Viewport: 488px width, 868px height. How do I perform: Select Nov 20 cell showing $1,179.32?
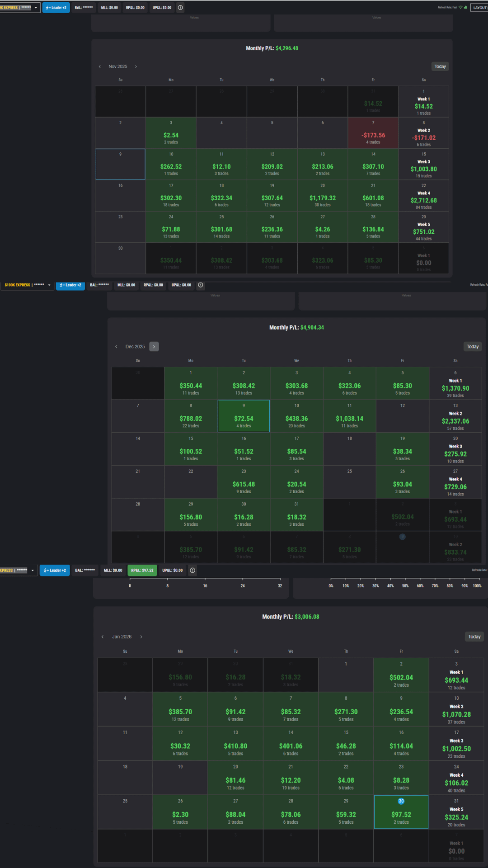pyautogui.click(x=323, y=196)
